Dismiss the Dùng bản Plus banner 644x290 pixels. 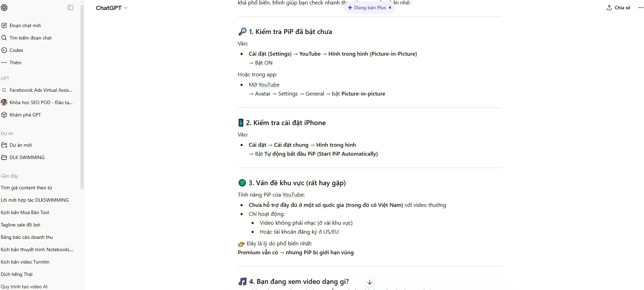click(x=390, y=8)
